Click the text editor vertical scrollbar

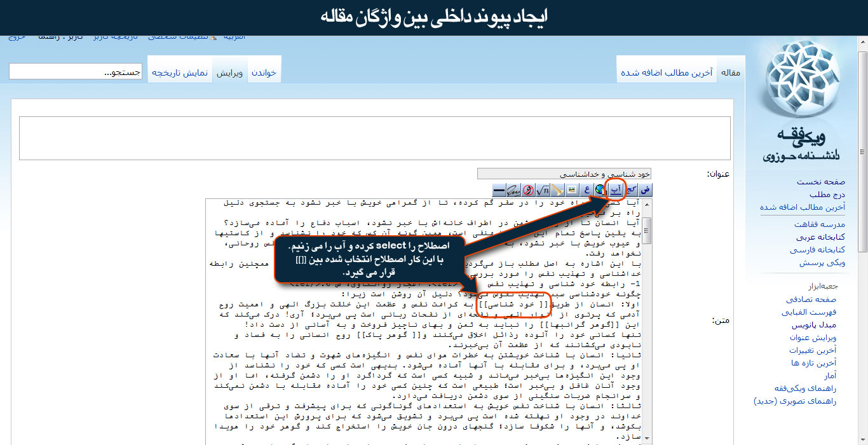click(x=646, y=318)
